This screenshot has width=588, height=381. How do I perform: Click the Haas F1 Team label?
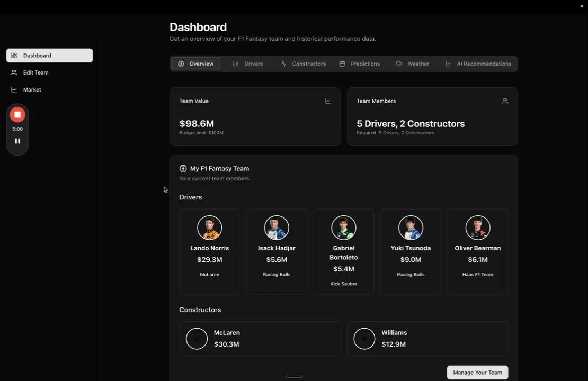tap(478, 274)
